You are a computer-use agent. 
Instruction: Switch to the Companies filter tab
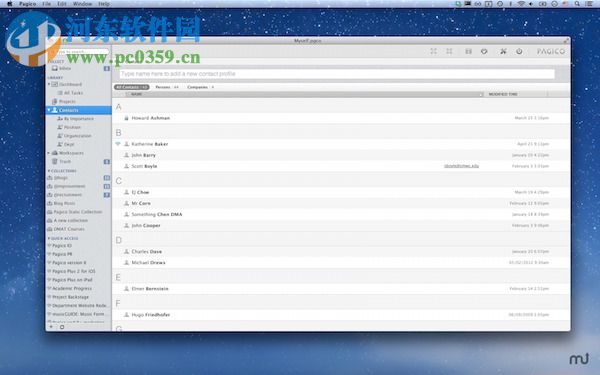200,87
